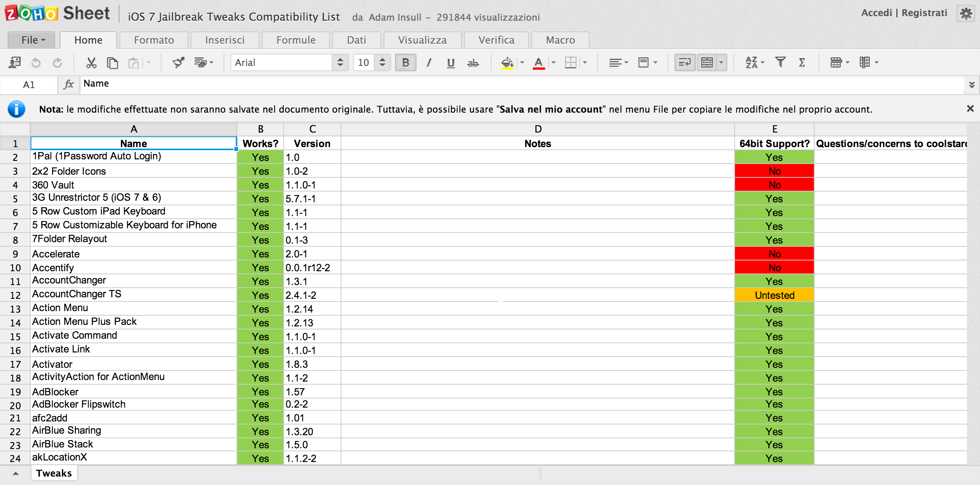Paste from clipboard icon
The height and width of the screenshot is (485, 980).
pos(134,62)
